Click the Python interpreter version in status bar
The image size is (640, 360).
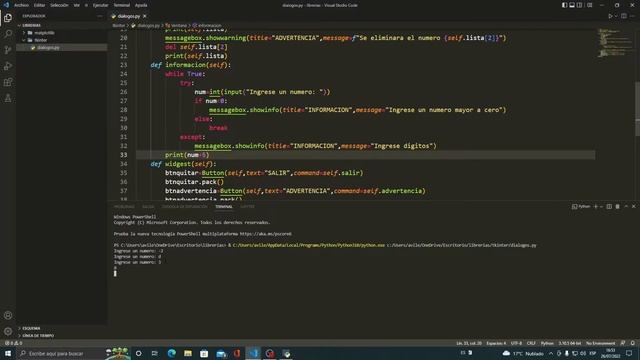570,343
